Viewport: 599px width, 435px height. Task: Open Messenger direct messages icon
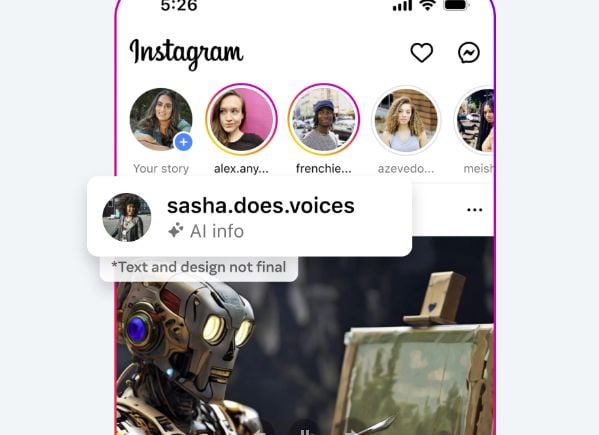point(469,52)
